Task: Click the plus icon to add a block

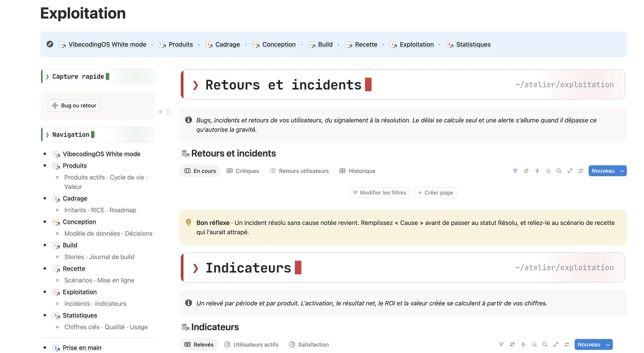Action: 160,112
